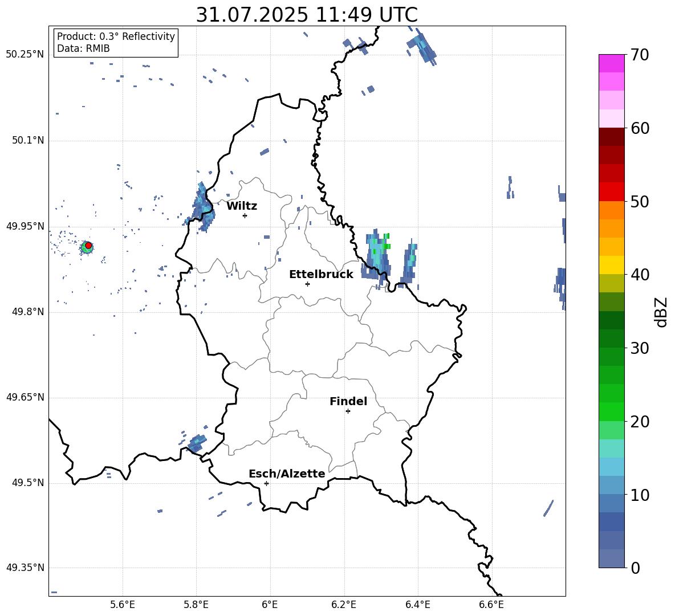Viewport: 675px width, 616px height.
Task: Click the 50.25°N latitude label
Action: [25, 55]
